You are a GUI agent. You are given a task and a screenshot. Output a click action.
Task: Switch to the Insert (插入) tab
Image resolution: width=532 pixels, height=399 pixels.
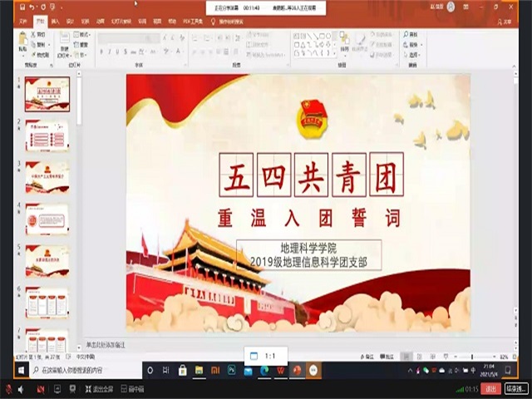pos(56,22)
